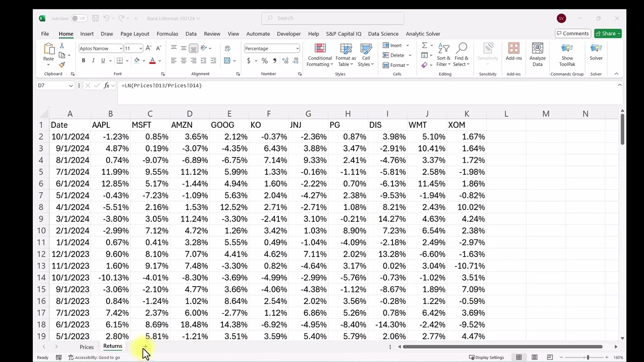Click the Paste clipboard icon
Image resolution: width=644 pixels, height=362 pixels.
point(49,49)
